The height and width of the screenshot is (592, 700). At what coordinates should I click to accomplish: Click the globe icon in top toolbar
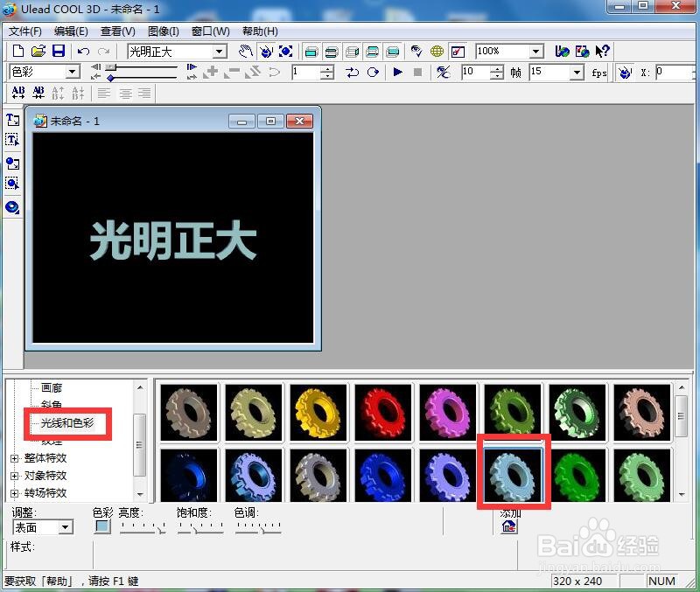(437, 52)
